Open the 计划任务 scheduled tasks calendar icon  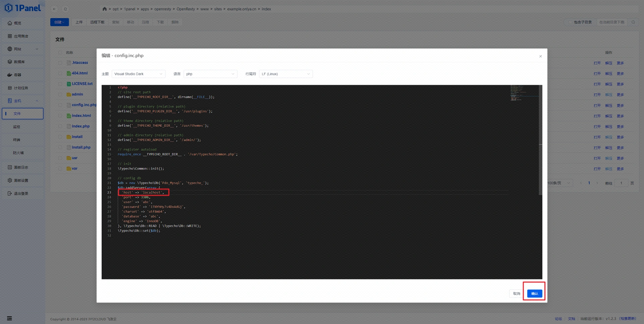coord(10,88)
